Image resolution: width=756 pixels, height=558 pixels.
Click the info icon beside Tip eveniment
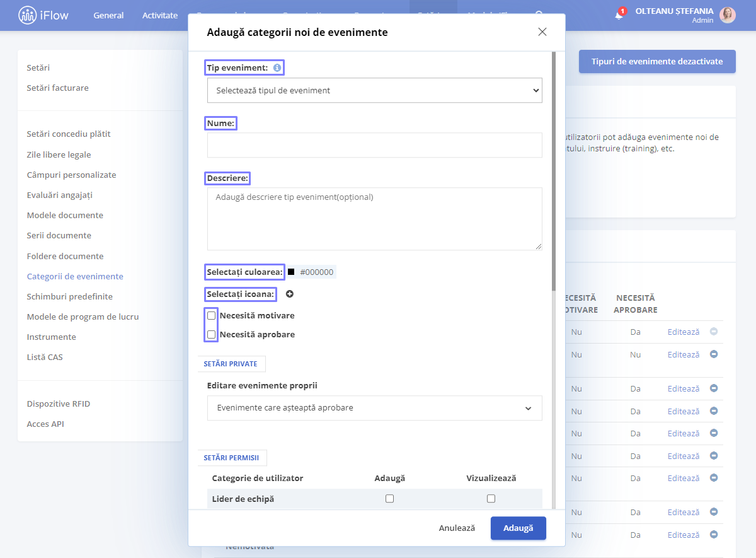(x=277, y=67)
